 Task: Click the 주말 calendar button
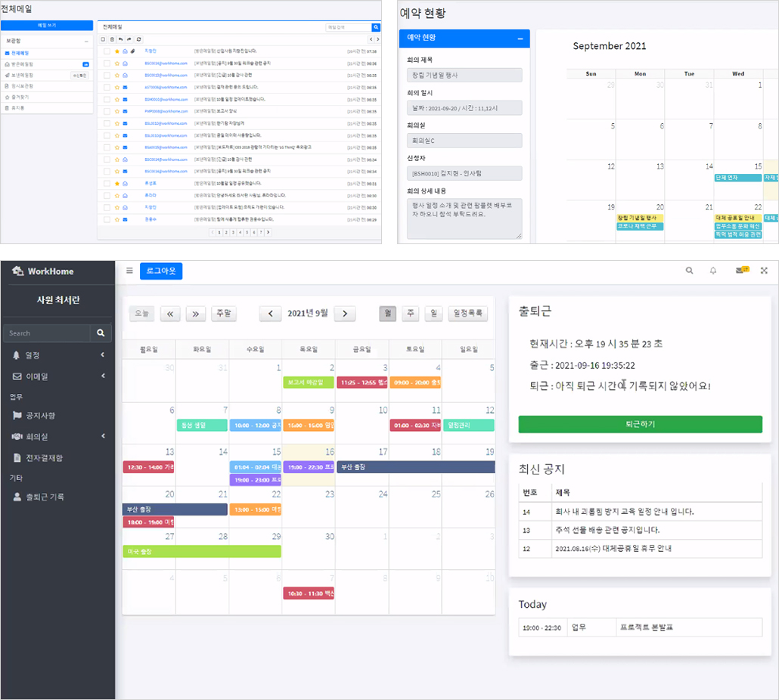pos(224,313)
